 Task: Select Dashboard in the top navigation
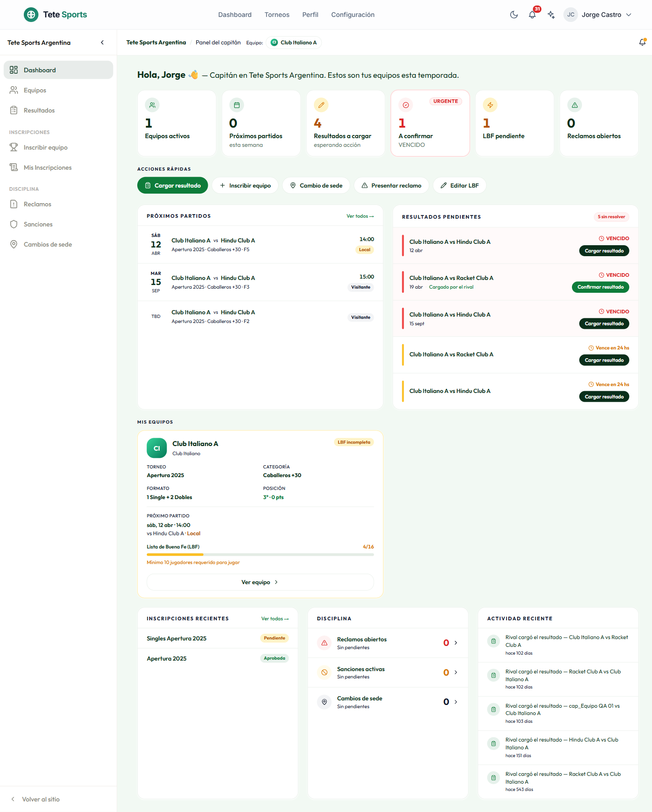click(235, 15)
